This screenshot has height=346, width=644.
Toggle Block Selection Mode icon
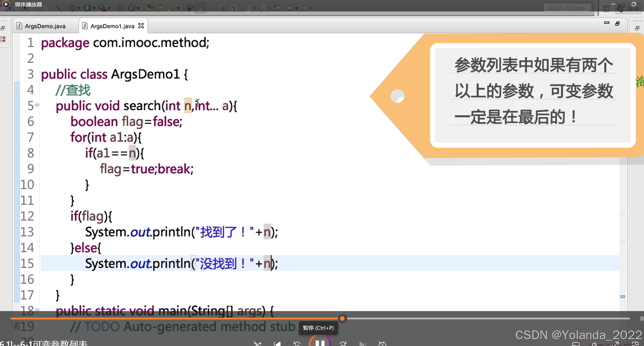coord(223,8)
